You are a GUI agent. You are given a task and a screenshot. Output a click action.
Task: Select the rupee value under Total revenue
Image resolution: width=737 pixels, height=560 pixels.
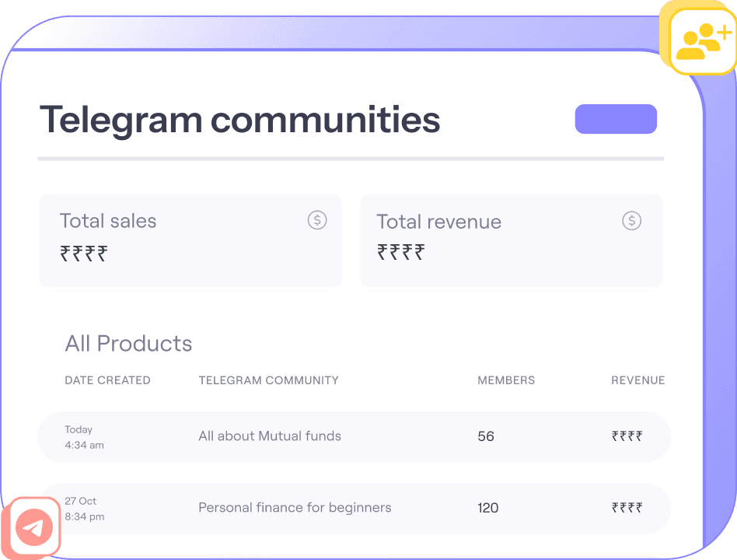coord(401,252)
